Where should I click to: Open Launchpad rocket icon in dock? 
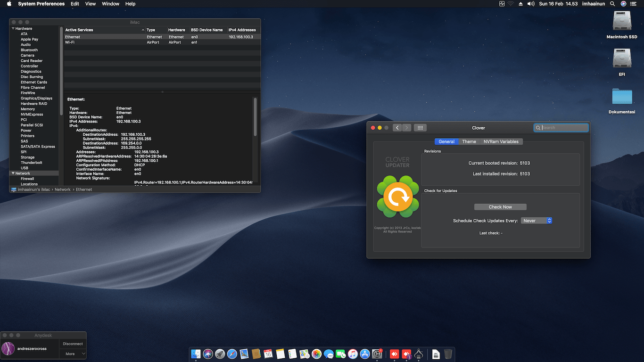[220, 354]
